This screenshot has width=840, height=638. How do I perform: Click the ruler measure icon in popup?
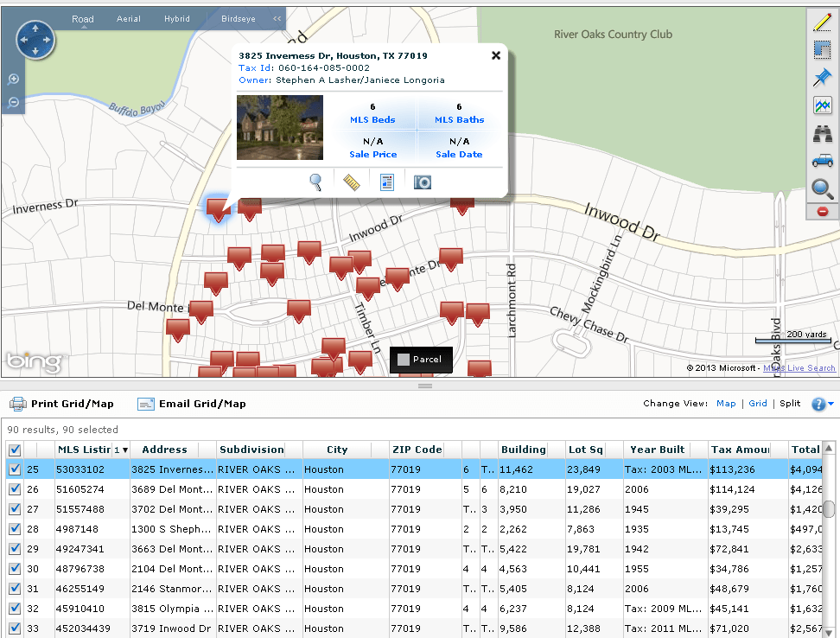(352, 182)
